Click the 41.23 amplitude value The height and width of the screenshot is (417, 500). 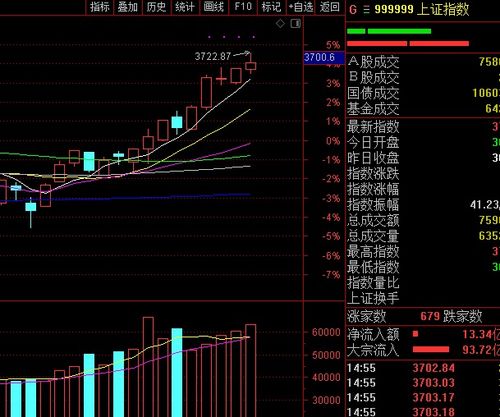(x=485, y=204)
